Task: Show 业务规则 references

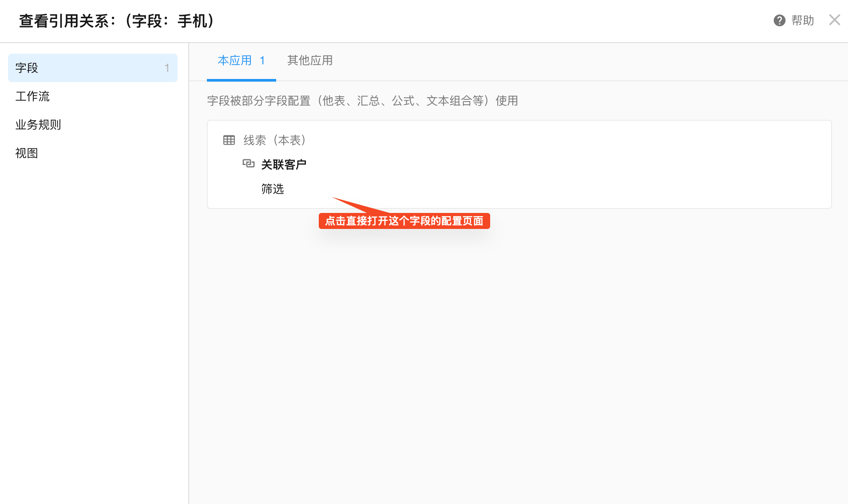Action: pyautogui.click(x=38, y=125)
